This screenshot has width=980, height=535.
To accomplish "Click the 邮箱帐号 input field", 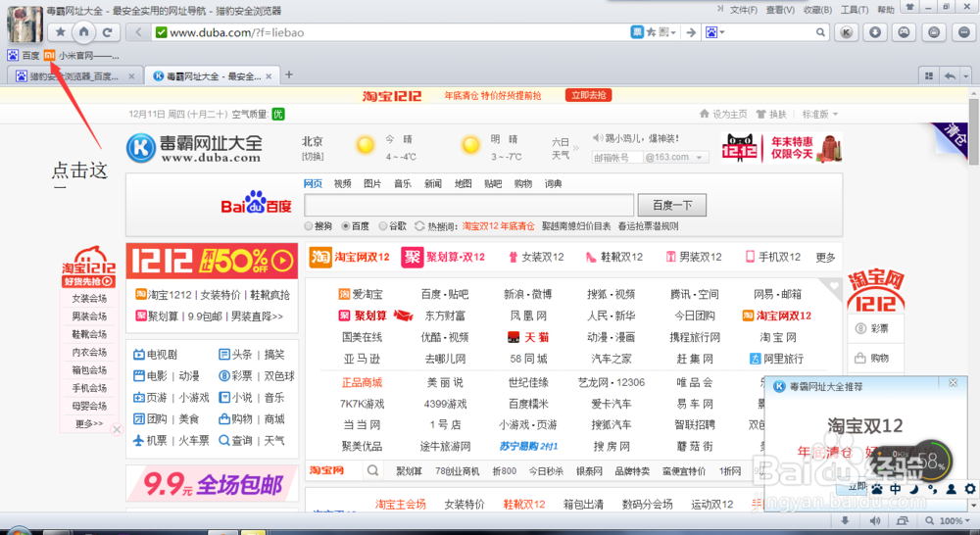I will coord(616,158).
